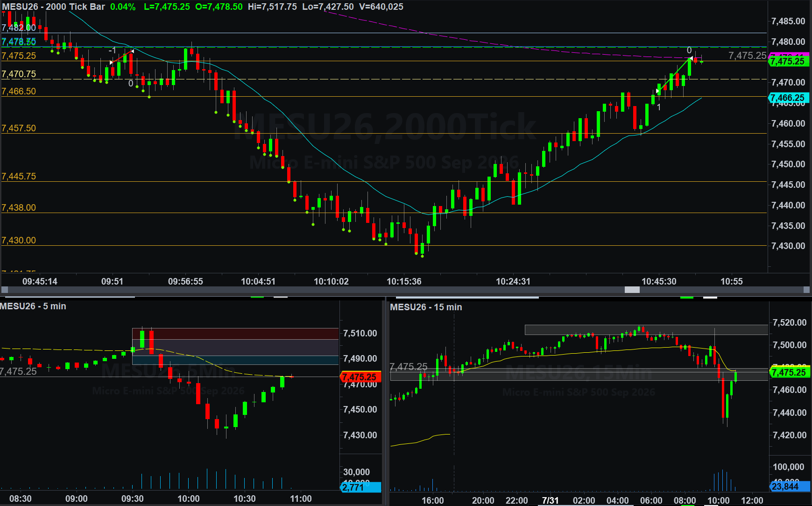Click the 7,466.50 yellow level label

[19, 92]
